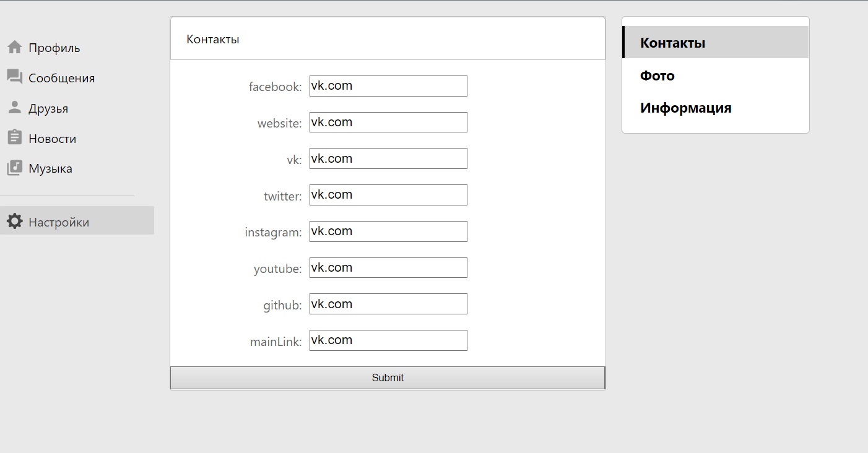Click the youtube: field label

click(x=278, y=269)
